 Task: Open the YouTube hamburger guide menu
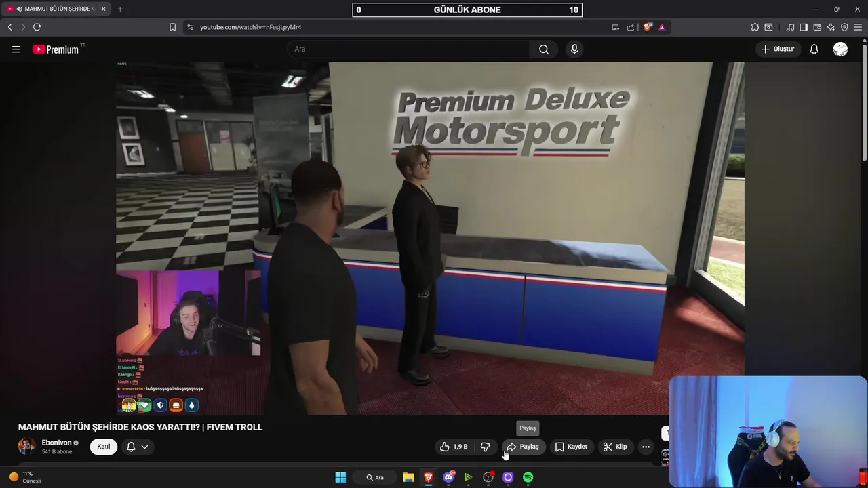[x=16, y=49]
